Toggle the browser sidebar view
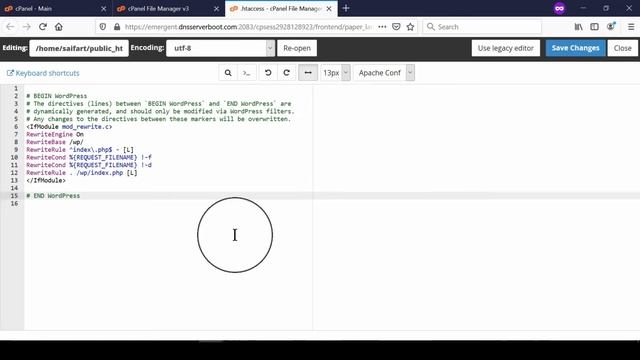This screenshot has height=360, width=640. pos(594,27)
